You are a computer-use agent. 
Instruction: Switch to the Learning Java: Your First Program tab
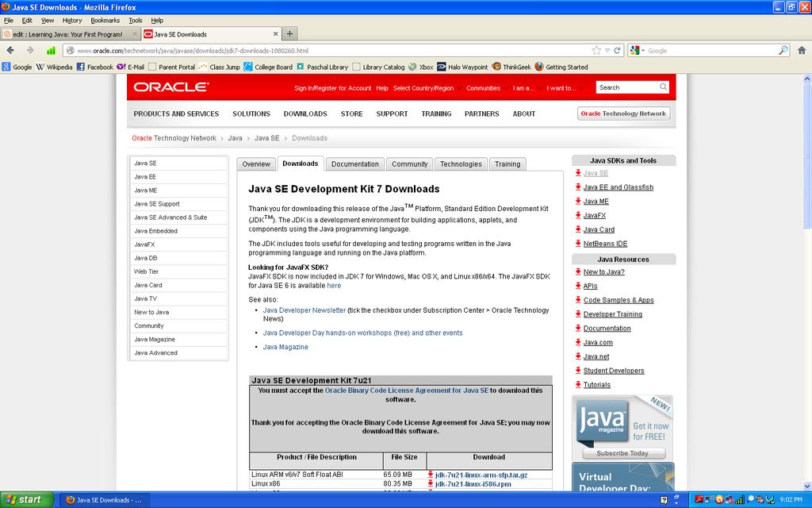70,34
